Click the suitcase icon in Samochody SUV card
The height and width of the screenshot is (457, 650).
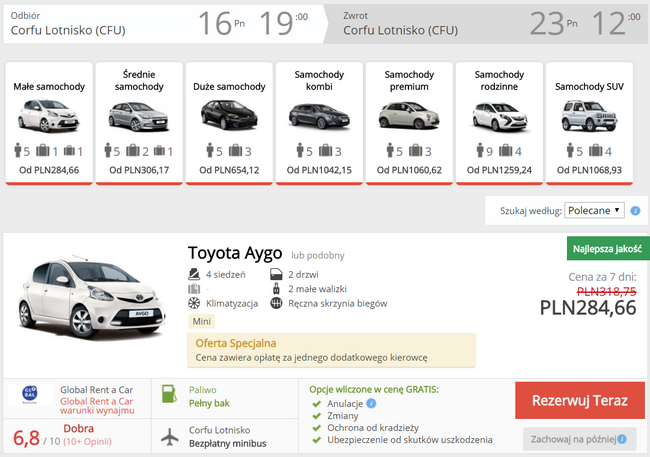[595, 150]
